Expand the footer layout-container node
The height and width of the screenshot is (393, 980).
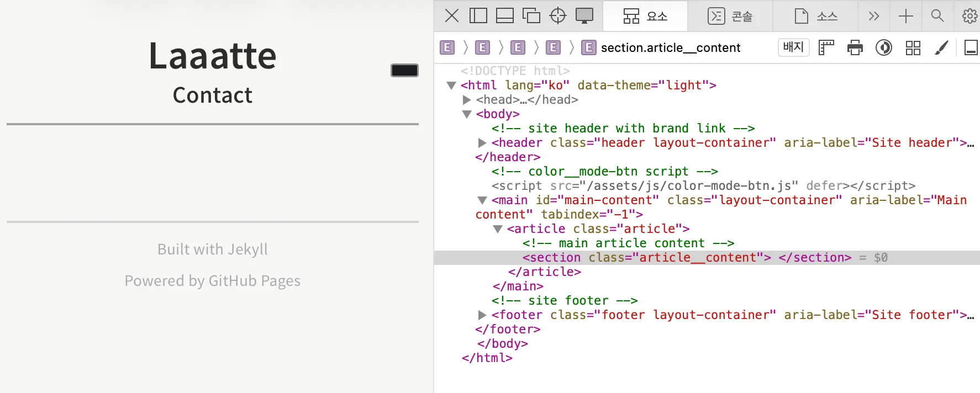[x=482, y=315]
